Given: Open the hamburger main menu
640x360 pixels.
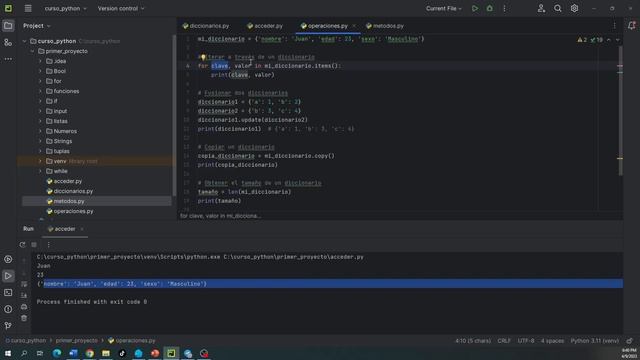Looking at the screenshot, I should pos(28,9).
